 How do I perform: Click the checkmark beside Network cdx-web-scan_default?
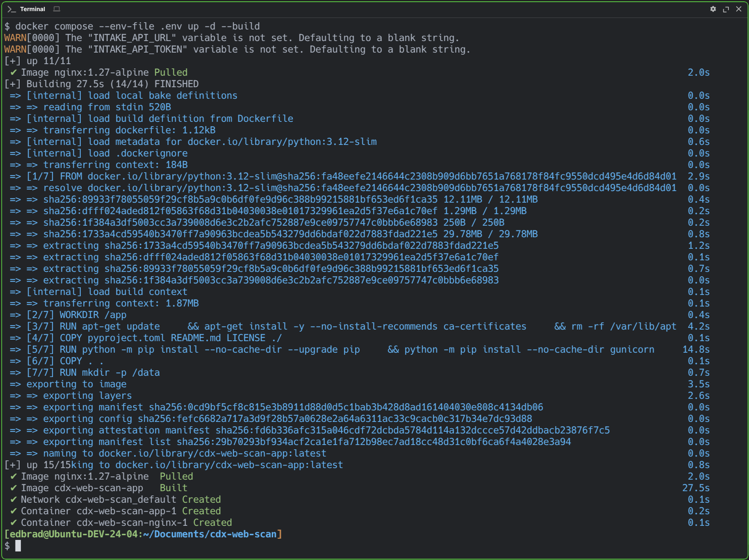(14, 499)
